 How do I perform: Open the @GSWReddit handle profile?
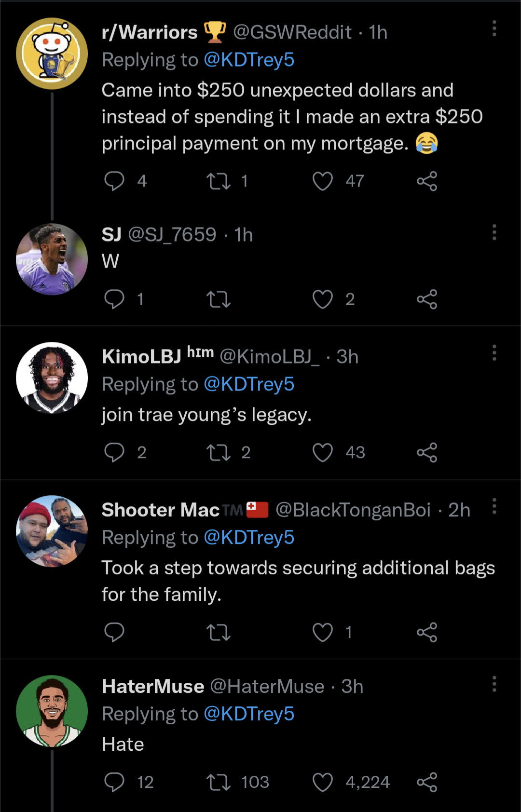pos(292,32)
